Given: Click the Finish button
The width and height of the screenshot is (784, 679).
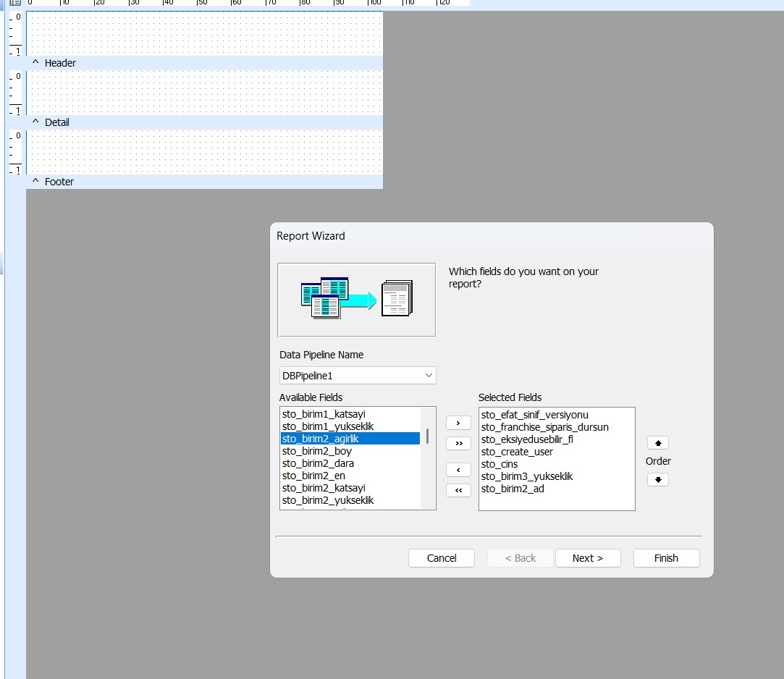Looking at the screenshot, I should coord(666,558).
